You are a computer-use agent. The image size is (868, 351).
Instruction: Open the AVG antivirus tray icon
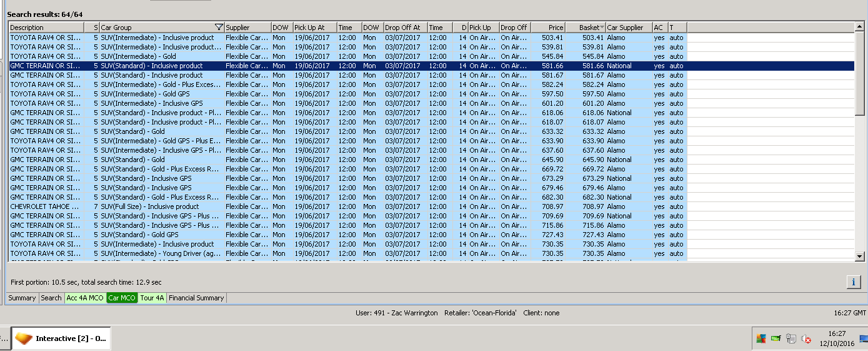coord(761,339)
